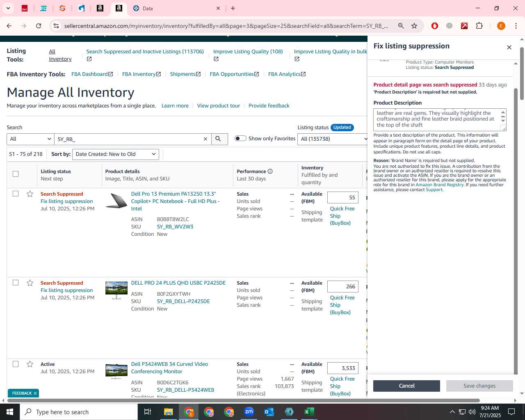Open the search field All dropdown
Image resolution: width=525 pixels, height=420 pixels.
(30, 139)
